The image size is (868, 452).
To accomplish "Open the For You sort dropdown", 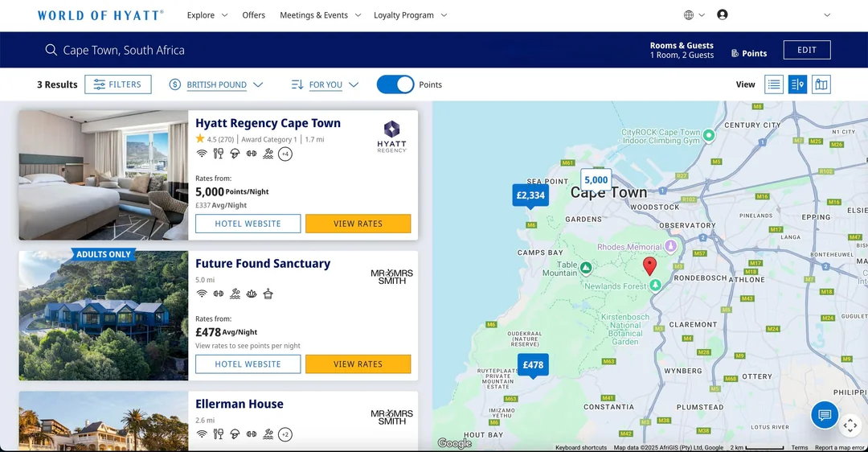I will (x=325, y=84).
